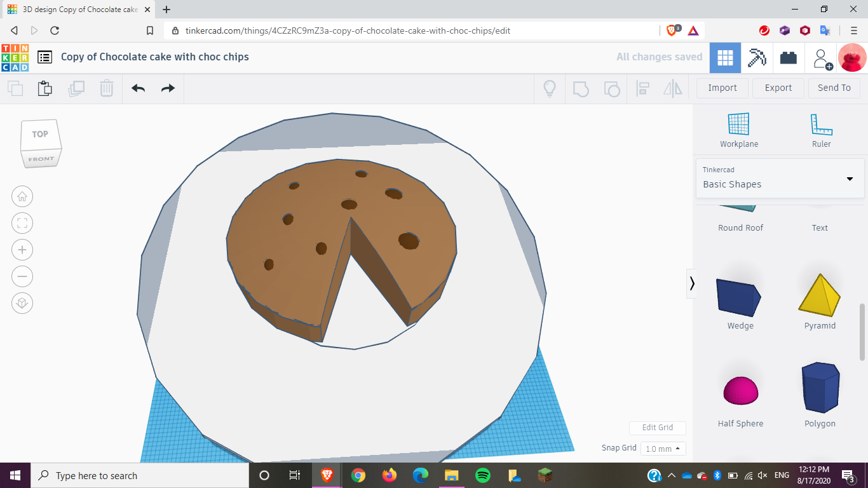The width and height of the screenshot is (868, 488).
Task: Delete selection with the trash icon
Action: click(x=106, y=88)
